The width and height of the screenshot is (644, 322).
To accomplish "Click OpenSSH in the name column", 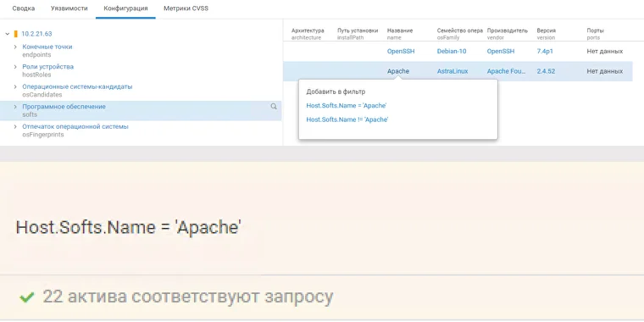I will [401, 52].
